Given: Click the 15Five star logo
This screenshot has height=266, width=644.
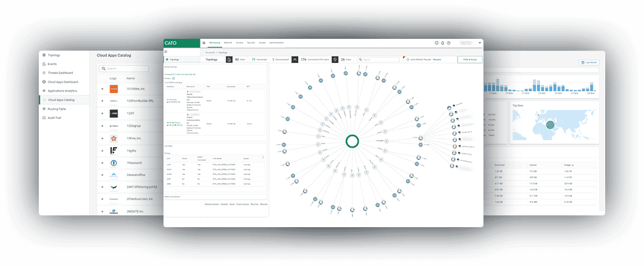Looking at the screenshot, I should 114,138.
